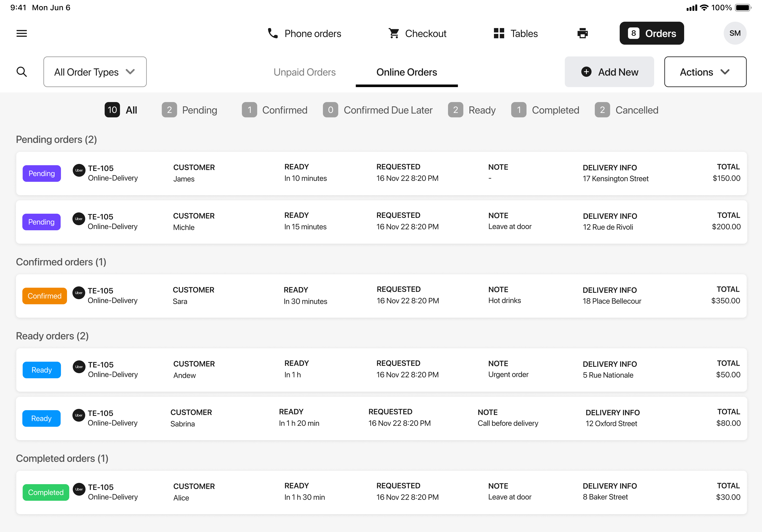The height and width of the screenshot is (532, 762).
Task: Filter by Confirmed status
Action: [274, 110]
